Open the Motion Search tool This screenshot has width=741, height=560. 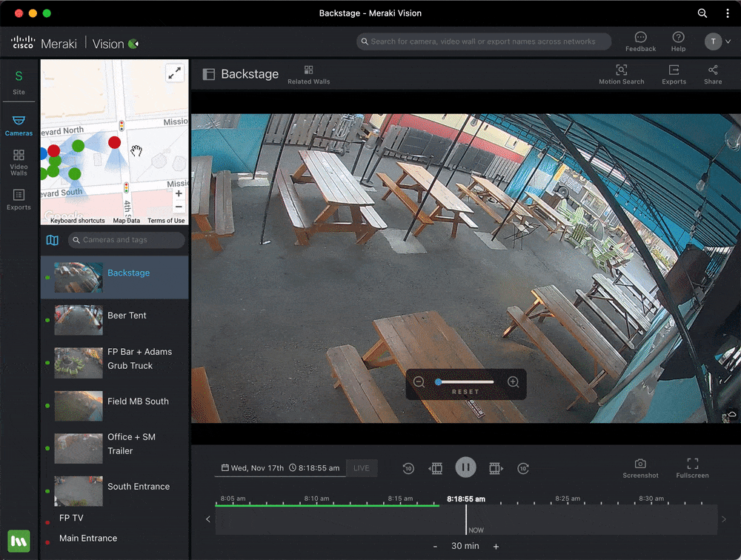621,73
